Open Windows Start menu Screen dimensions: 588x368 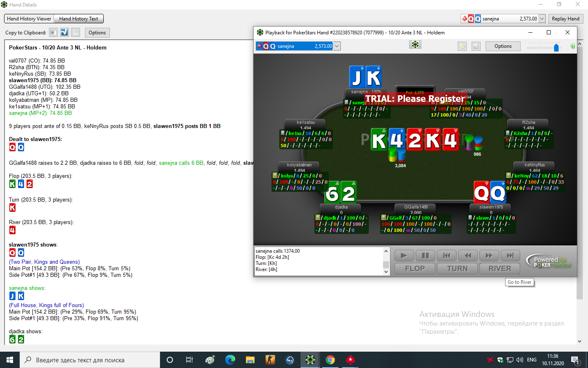pyautogui.click(x=10, y=360)
